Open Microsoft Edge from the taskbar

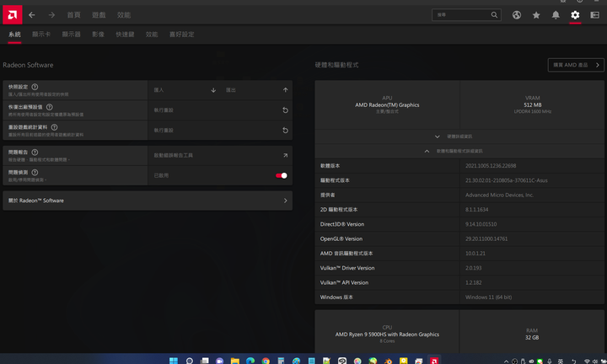250,361
